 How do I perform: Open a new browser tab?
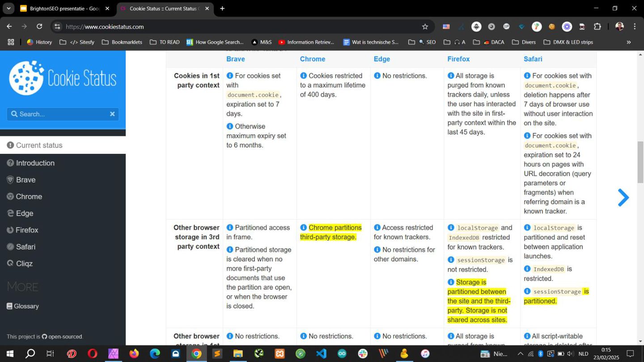222,8
